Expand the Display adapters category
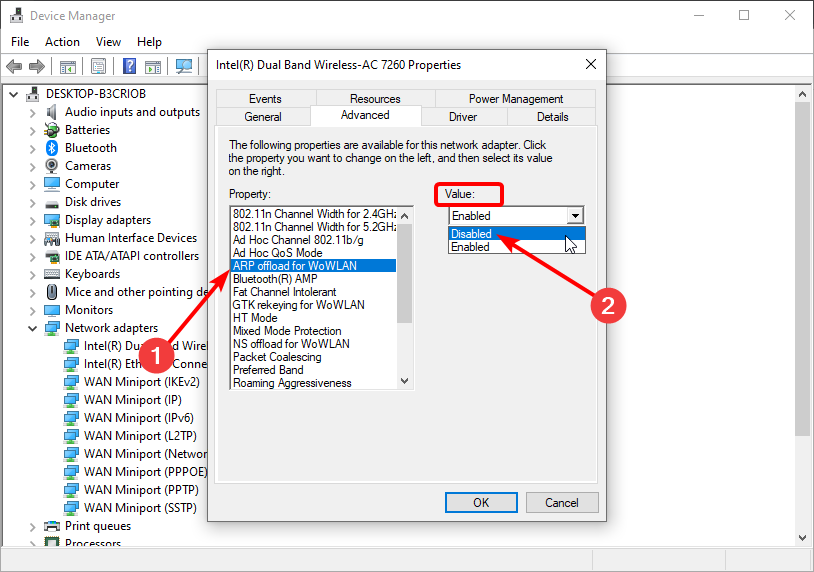Screen dimensions: 814x572 coord(33,221)
